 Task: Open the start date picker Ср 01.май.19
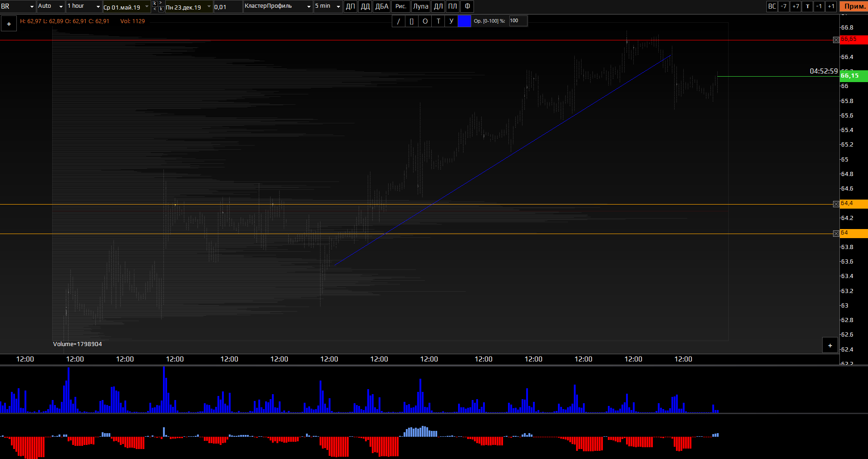point(147,6)
